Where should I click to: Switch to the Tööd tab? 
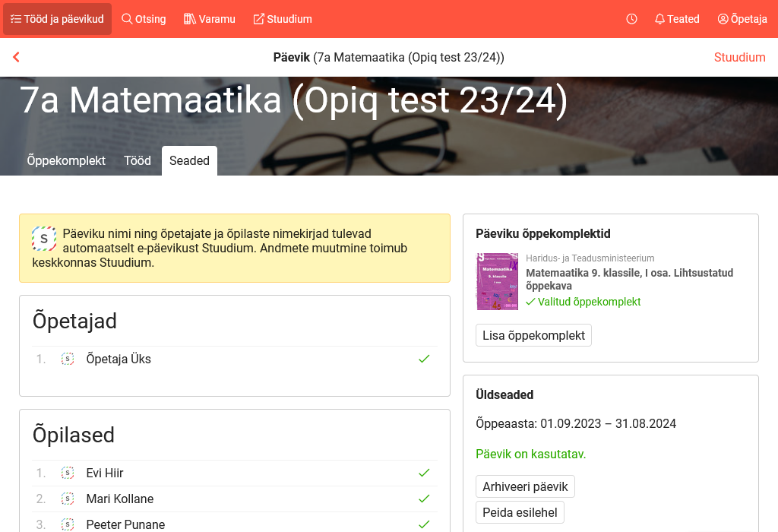click(x=138, y=160)
